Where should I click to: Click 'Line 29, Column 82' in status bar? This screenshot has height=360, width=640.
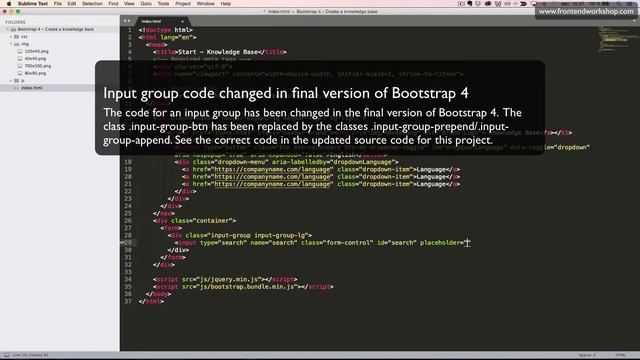(31, 356)
